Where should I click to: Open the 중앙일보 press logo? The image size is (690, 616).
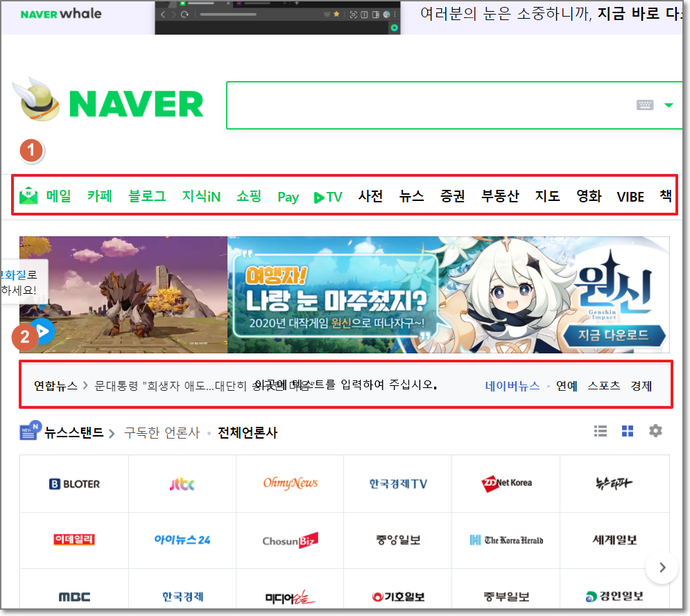click(x=398, y=540)
